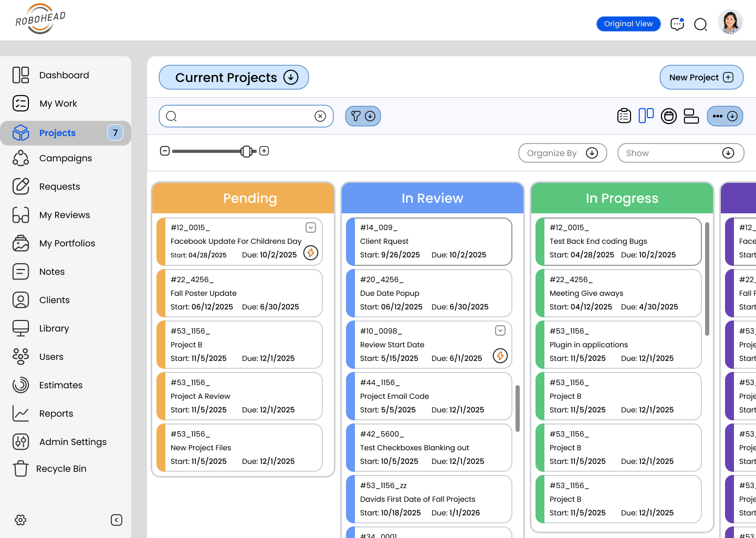Open Davids First Date of Fall Projects card
Image resolution: width=756 pixels, height=538 pixels.
[x=429, y=499]
